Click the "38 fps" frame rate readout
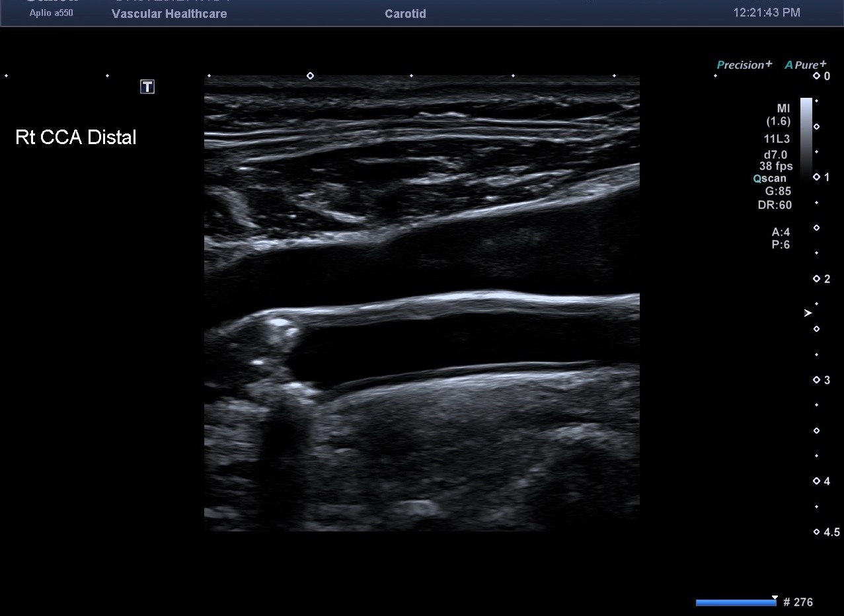This screenshot has width=844, height=616. tap(776, 166)
